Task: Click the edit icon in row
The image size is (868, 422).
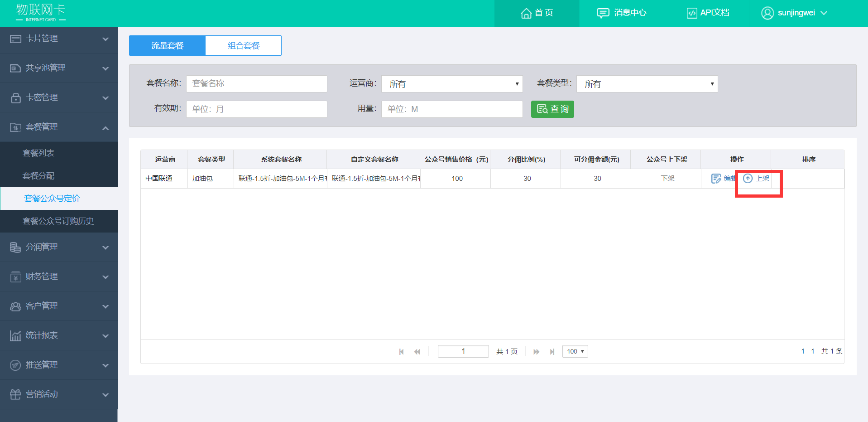Action: 716,179
